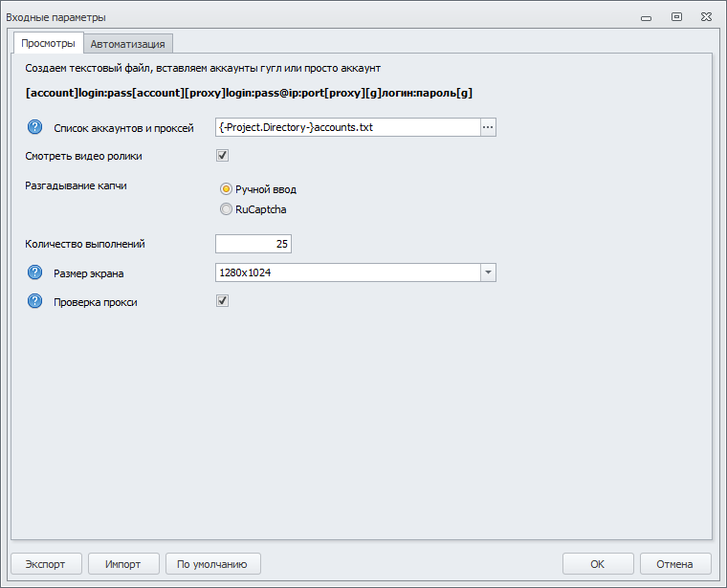Click help icon beside proxy check
The width and height of the screenshot is (727, 588).
[35, 302]
